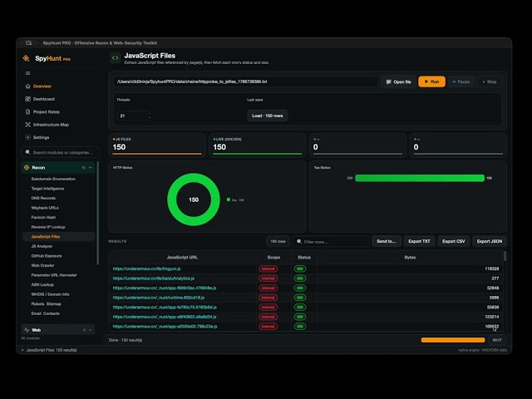Click the Filter rows search field
The height and width of the screenshot is (399, 532).
(331, 242)
